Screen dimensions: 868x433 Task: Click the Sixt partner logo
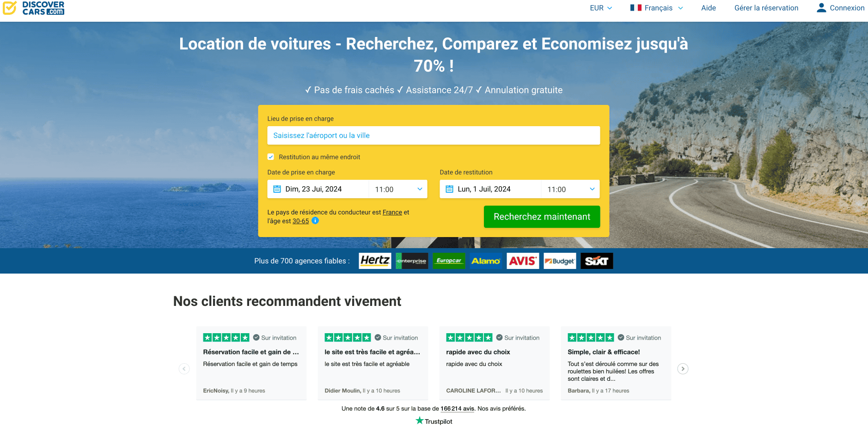click(x=596, y=261)
